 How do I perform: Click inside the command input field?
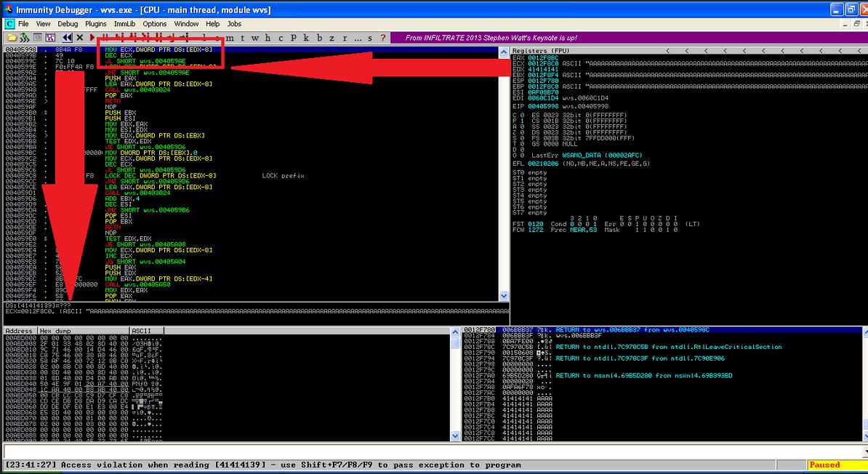429,452
